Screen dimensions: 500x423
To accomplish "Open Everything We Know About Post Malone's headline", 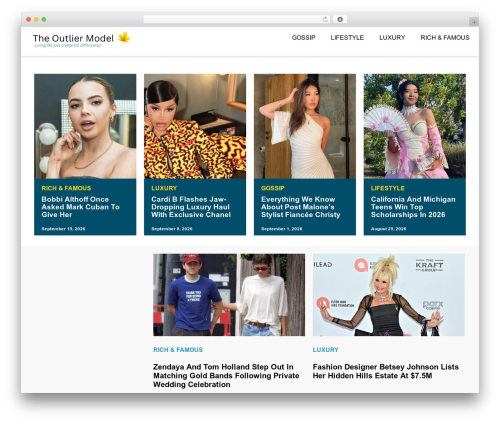I will point(301,207).
